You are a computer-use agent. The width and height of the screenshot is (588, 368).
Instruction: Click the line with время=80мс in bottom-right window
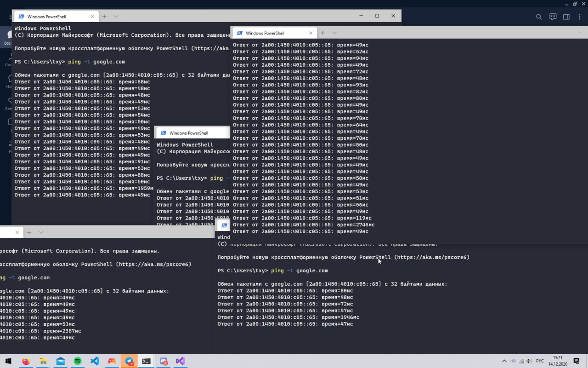(x=285, y=291)
